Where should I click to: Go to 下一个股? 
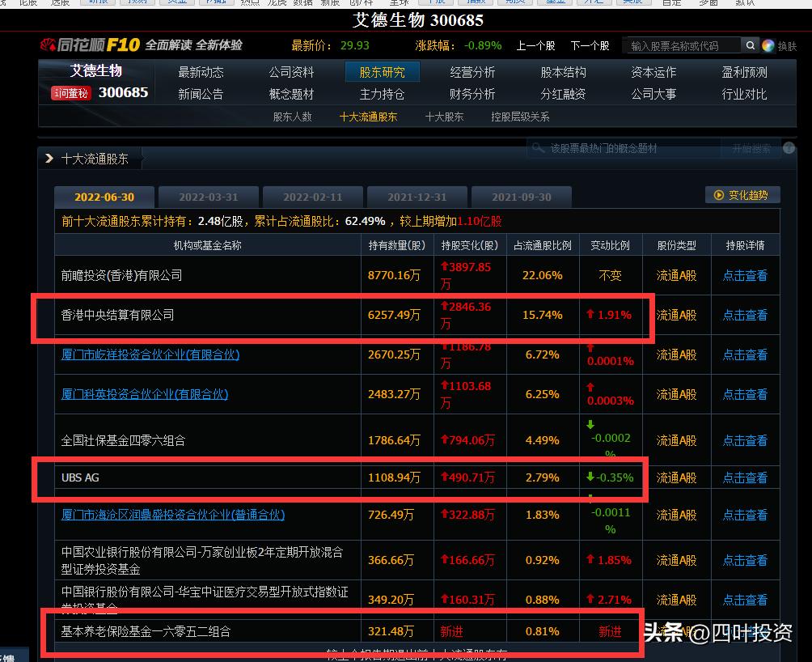pos(590,45)
